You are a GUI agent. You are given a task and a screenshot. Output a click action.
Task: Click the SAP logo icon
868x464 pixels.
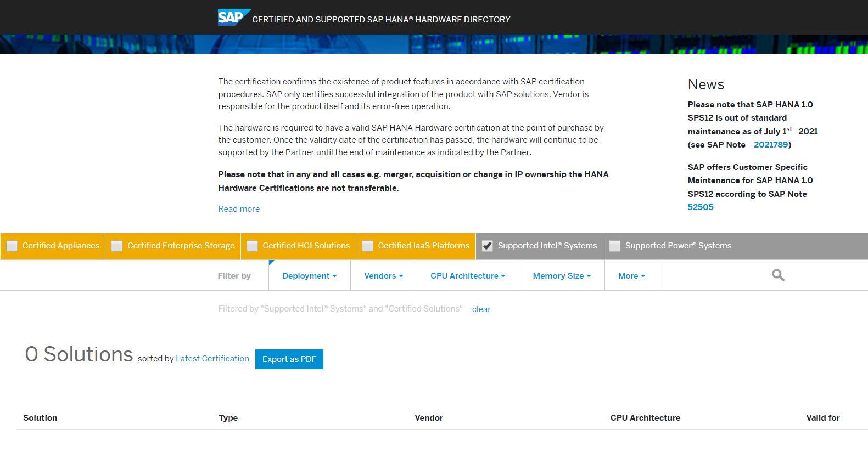tap(233, 18)
